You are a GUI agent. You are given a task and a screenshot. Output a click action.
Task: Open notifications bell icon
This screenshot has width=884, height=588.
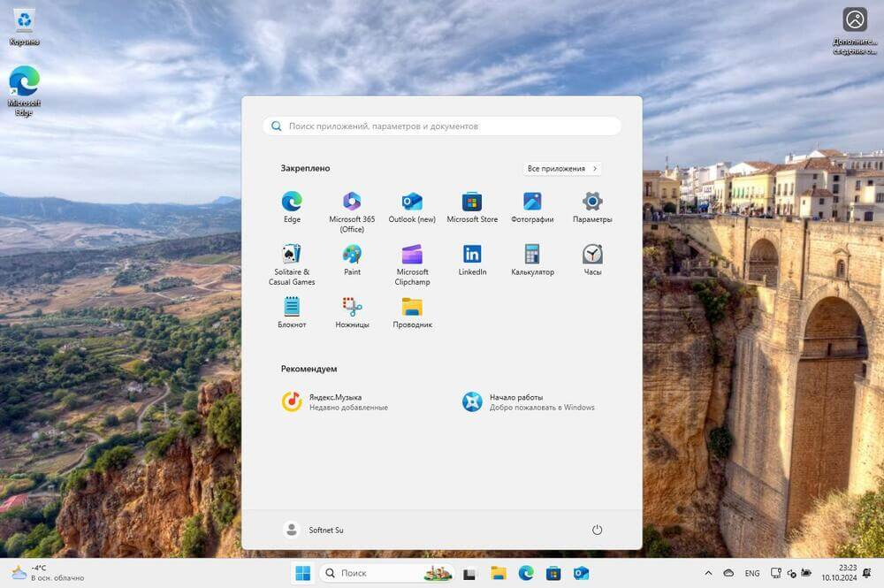(x=867, y=573)
